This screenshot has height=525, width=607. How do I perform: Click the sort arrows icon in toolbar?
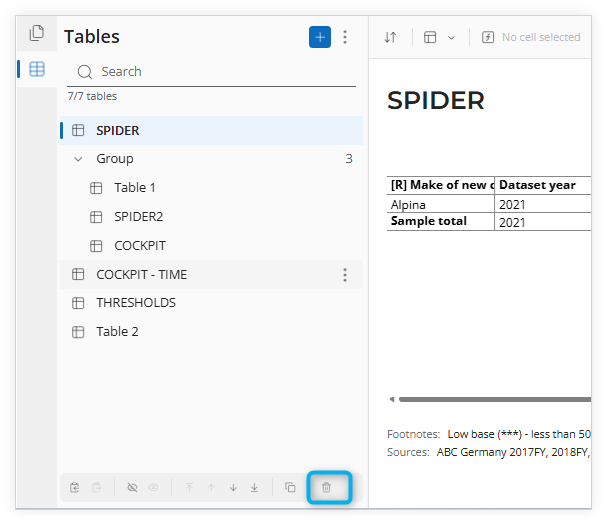(391, 37)
